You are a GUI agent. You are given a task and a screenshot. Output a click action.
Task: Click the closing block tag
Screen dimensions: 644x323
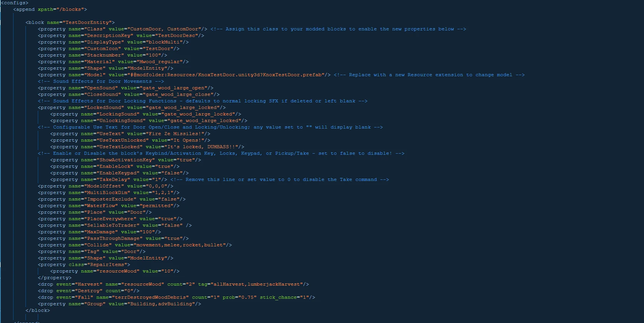coord(38,310)
